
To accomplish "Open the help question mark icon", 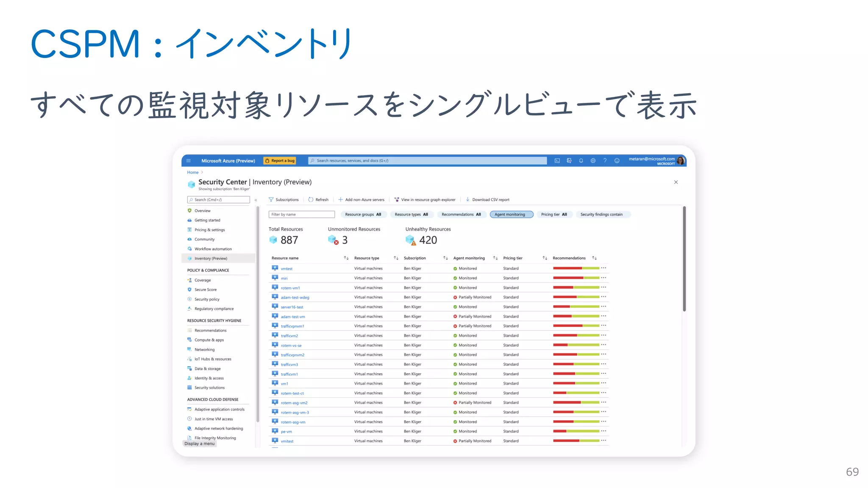I will 605,161.
